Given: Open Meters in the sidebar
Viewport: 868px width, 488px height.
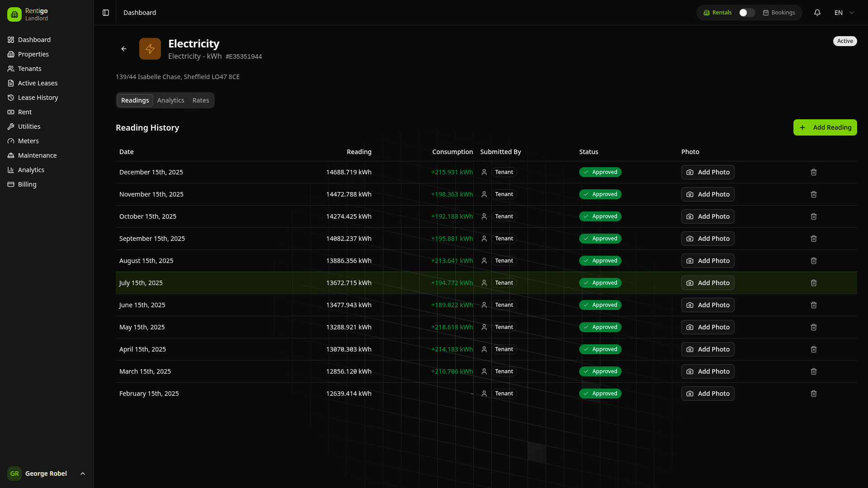Looking at the screenshot, I should 28,141.
